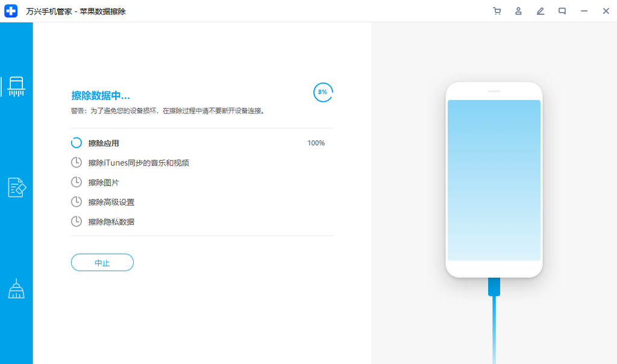Click the connected phone illustration
Image resolution: width=617 pixels, height=364 pixels.
(x=493, y=180)
